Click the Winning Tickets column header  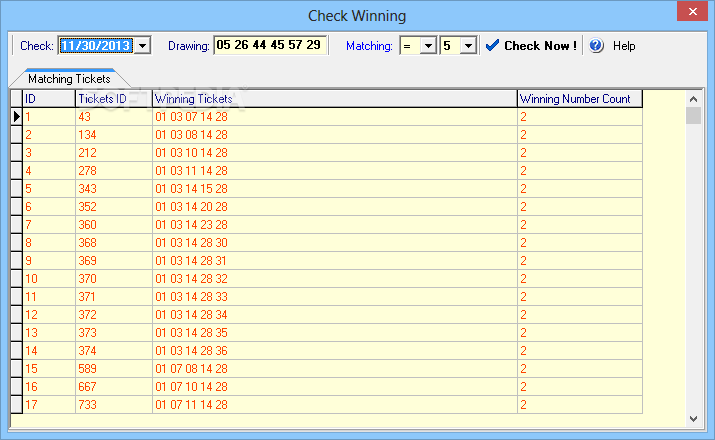pos(335,99)
